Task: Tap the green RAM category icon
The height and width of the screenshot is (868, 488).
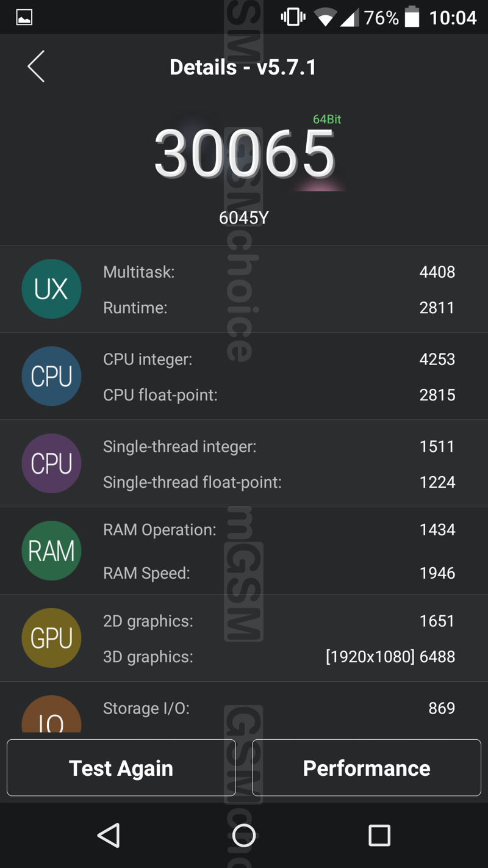Action: (x=51, y=551)
